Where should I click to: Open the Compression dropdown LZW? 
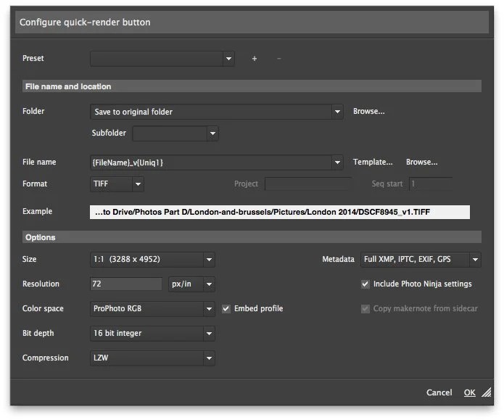(152, 358)
